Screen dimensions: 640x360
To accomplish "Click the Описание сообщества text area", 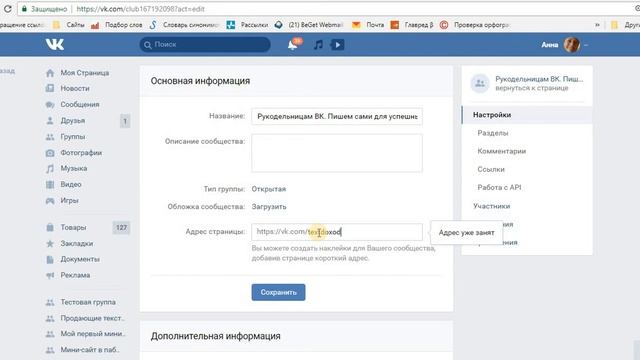I will (337, 153).
